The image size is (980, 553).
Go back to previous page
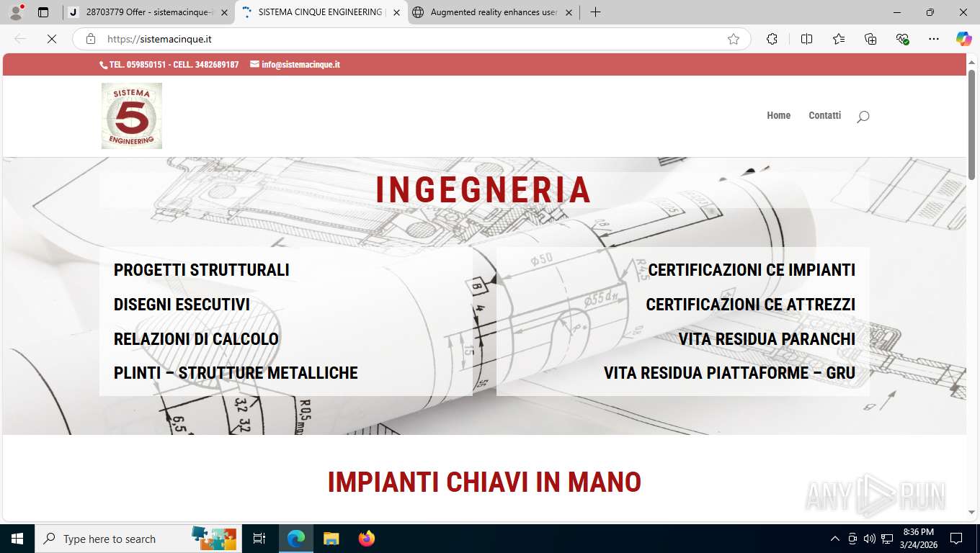point(20,39)
